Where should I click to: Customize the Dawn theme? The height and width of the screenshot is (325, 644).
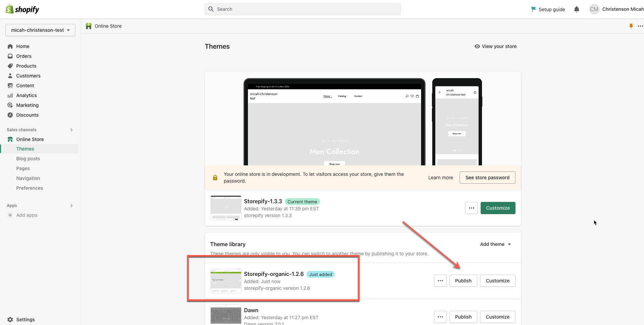[498, 317]
